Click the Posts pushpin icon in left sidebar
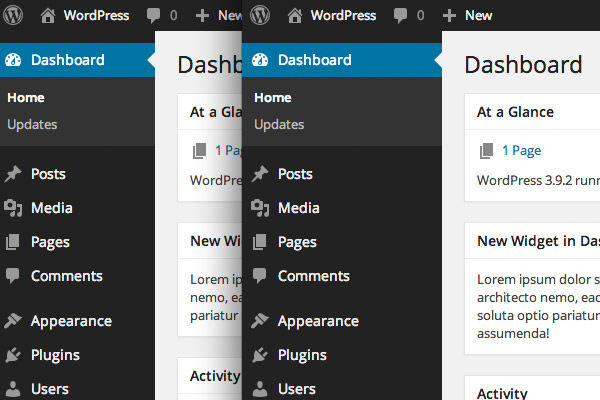This screenshot has width=600, height=400. click(x=13, y=174)
